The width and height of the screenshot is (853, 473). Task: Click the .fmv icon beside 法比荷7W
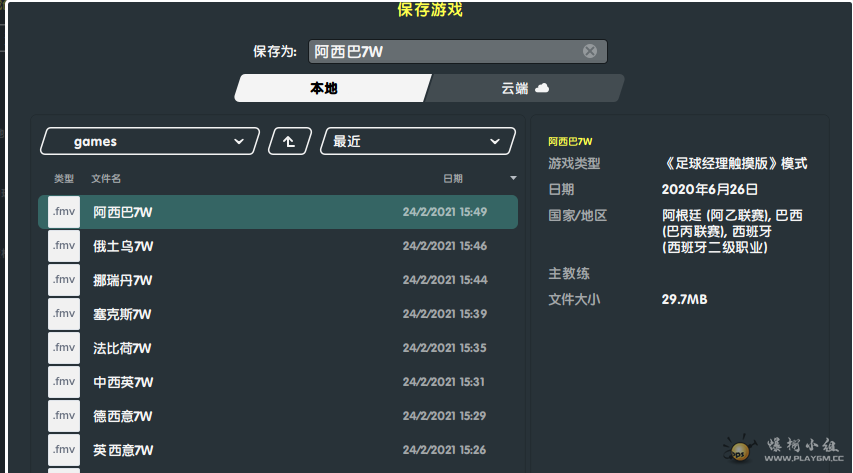(64, 348)
